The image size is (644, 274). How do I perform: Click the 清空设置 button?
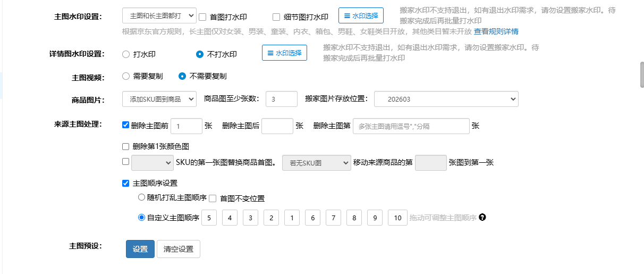[x=179, y=249]
